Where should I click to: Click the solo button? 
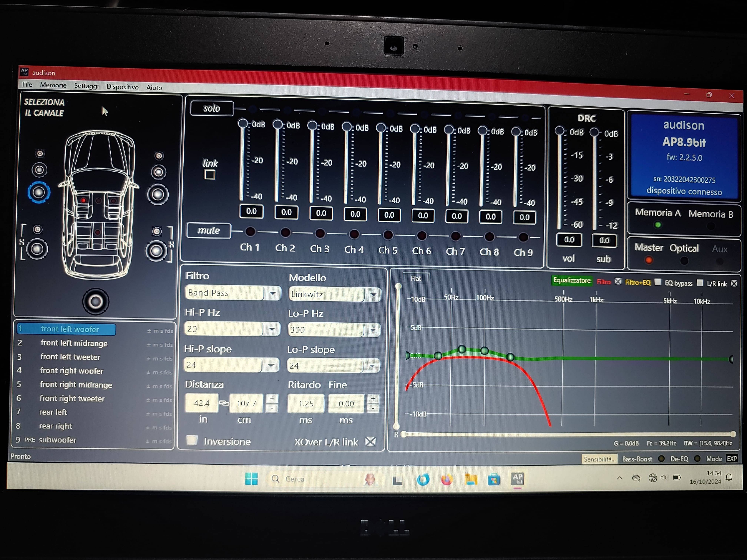click(x=212, y=108)
